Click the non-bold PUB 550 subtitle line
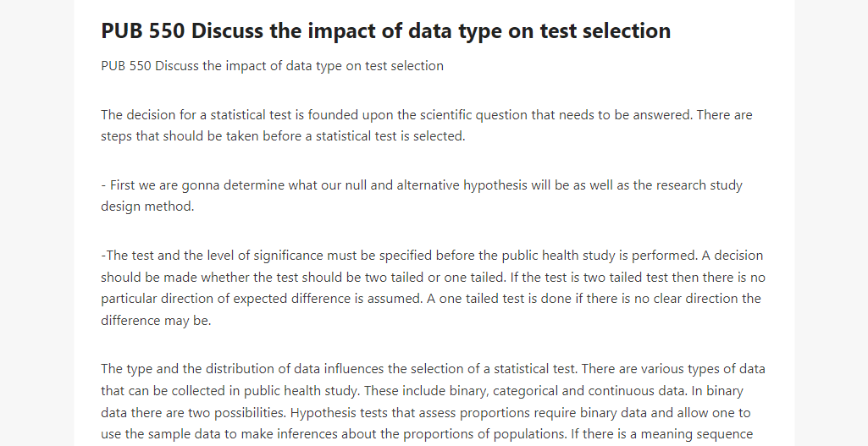Image resolution: width=868 pixels, height=446 pixels. [272, 66]
